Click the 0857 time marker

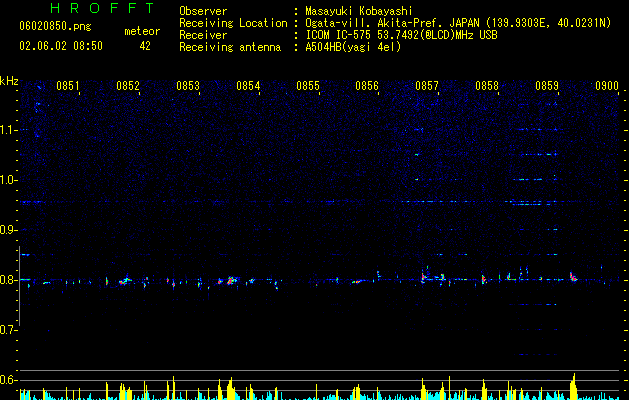427,86
